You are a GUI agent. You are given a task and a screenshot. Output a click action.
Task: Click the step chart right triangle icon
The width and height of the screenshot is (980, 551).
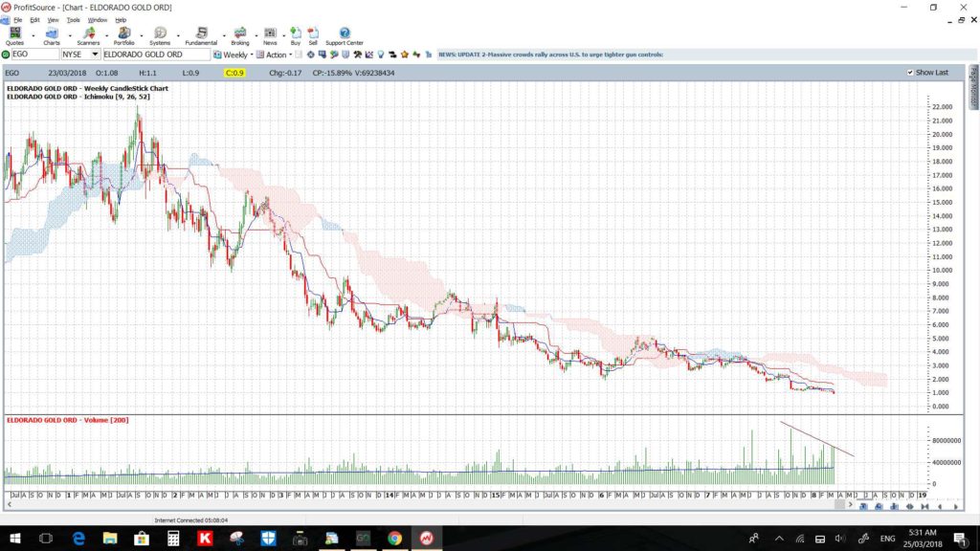(956, 507)
